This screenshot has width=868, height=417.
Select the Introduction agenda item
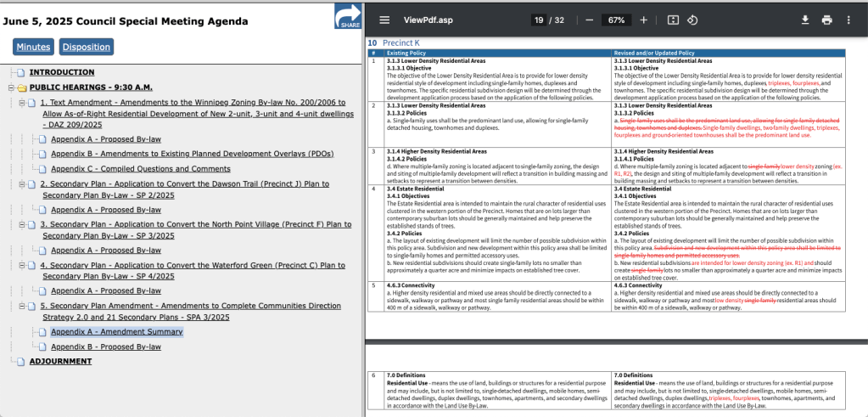[61, 72]
